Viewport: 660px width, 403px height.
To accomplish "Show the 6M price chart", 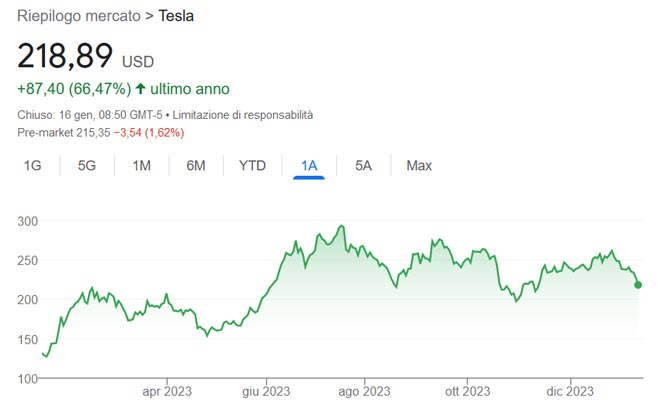I will click(x=196, y=166).
